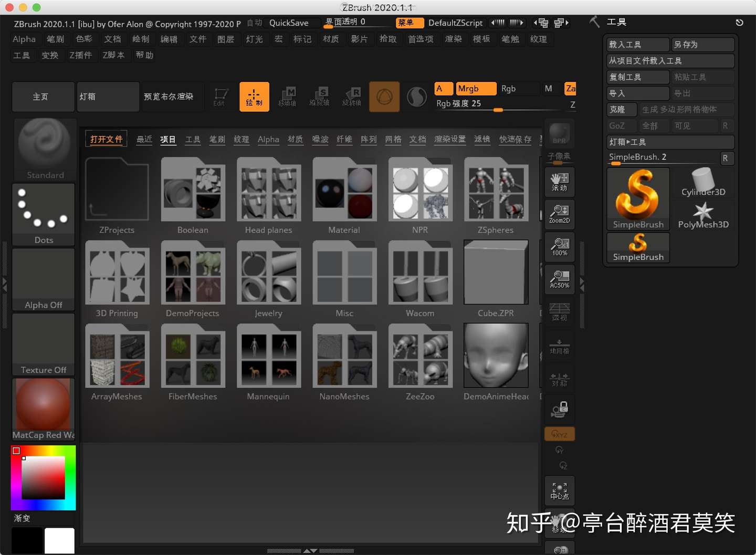Select the white secondary color swatch

pyautogui.click(x=59, y=541)
